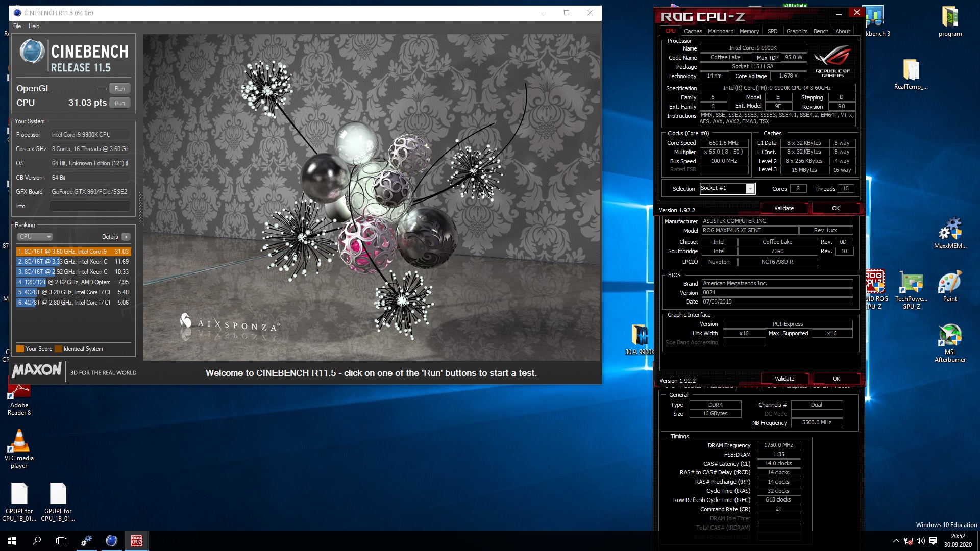Open the File menu in Cinebench
Image resolution: width=980 pixels, height=551 pixels.
click(x=17, y=26)
